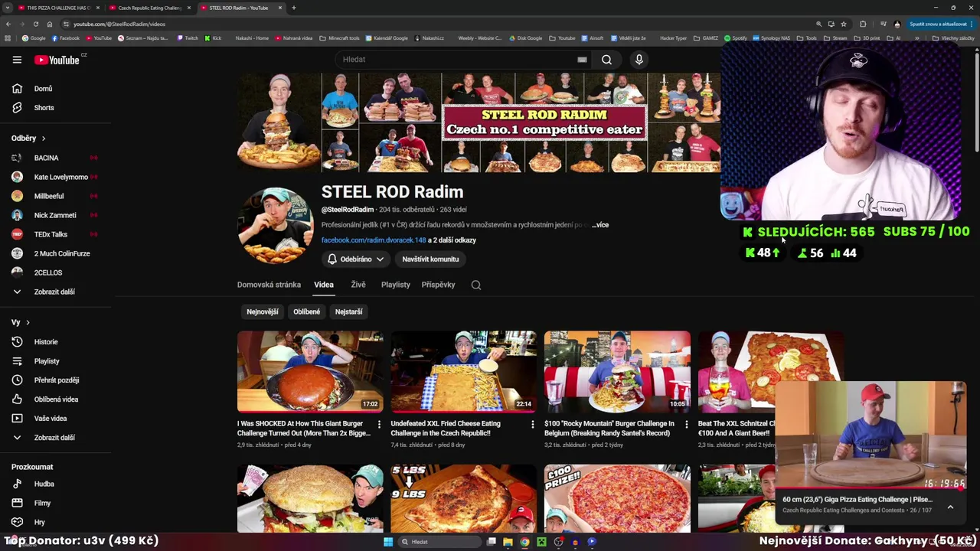Screen dimensions: 980x551
Task: Open Task View in the taskbar
Action: coord(491,542)
